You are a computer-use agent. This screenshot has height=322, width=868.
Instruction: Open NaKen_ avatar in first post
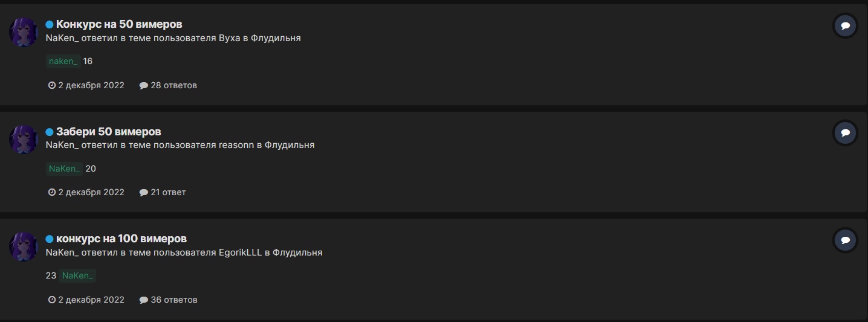pos(24,32)
